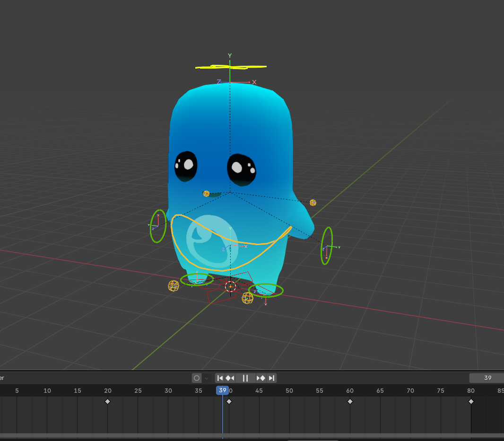Click timeline frame number 25
The width and height of the screenshot is (504, 441).
tap(138, 390)
